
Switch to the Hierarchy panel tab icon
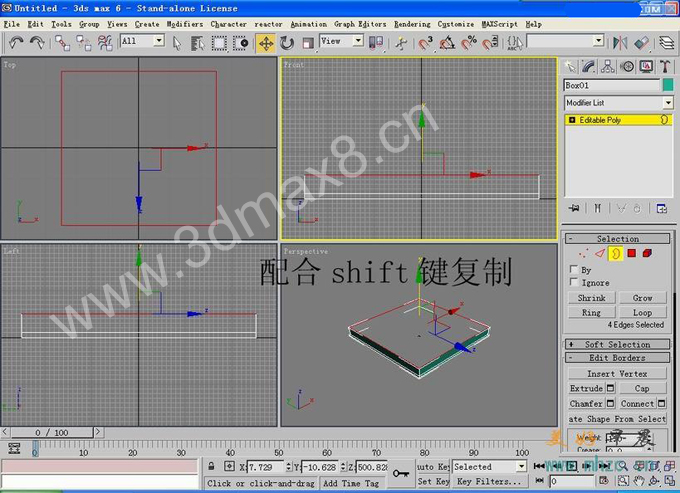point(608,67)
